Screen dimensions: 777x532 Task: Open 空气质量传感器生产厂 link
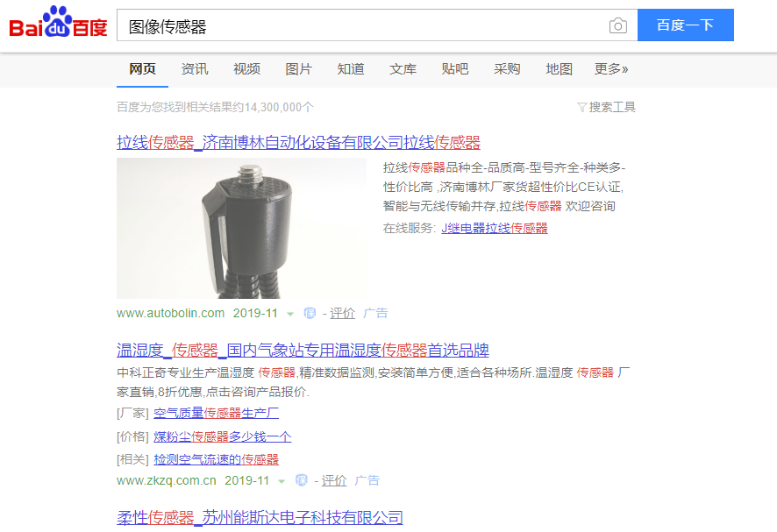216,413
